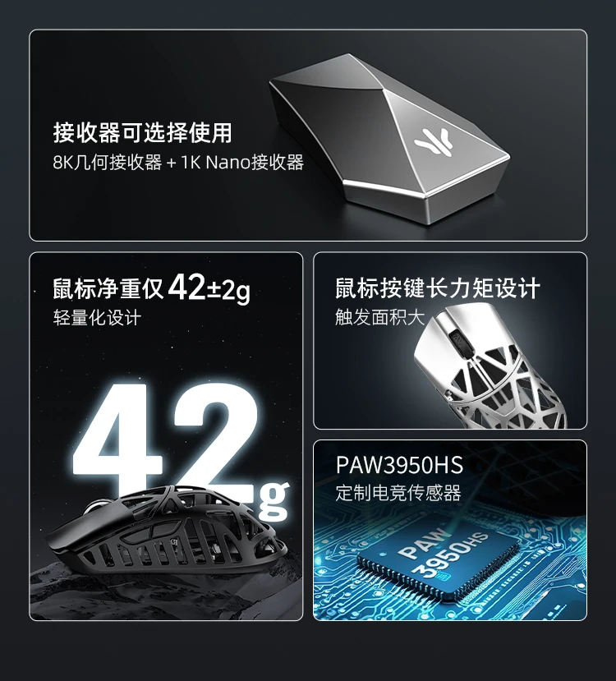Click the 8K几何接收器 + 1K Nano接收器 subtitle
Viewport: 616px width, 681px height.
pos(178,163)
